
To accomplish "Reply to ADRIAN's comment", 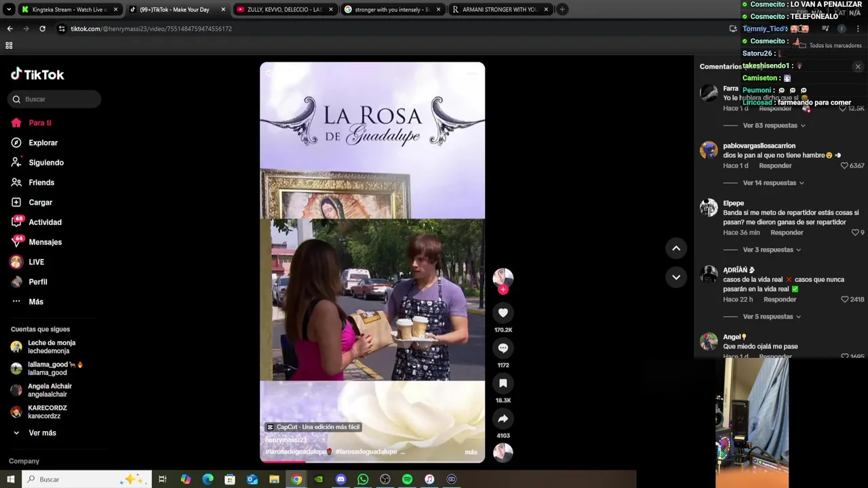I will [x=780, y=300].
